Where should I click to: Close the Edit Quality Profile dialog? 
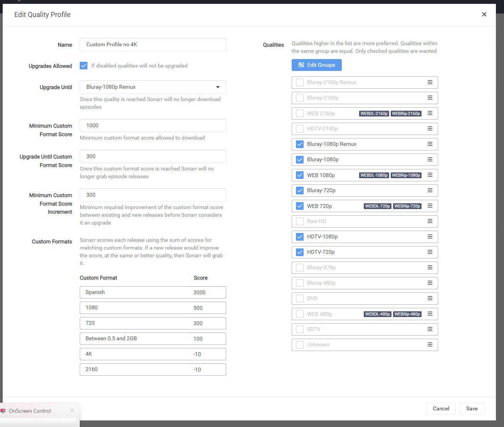point(484,14)
